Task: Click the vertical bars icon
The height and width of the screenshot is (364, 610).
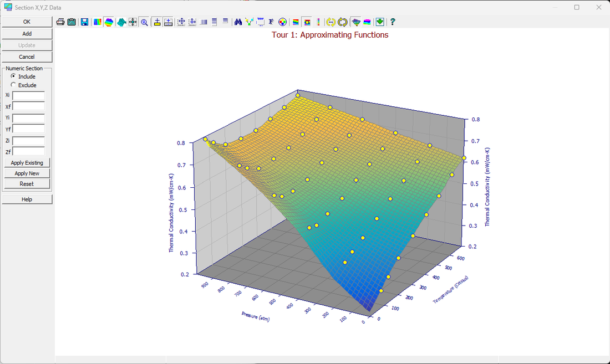Action: (x=204, y=22)
